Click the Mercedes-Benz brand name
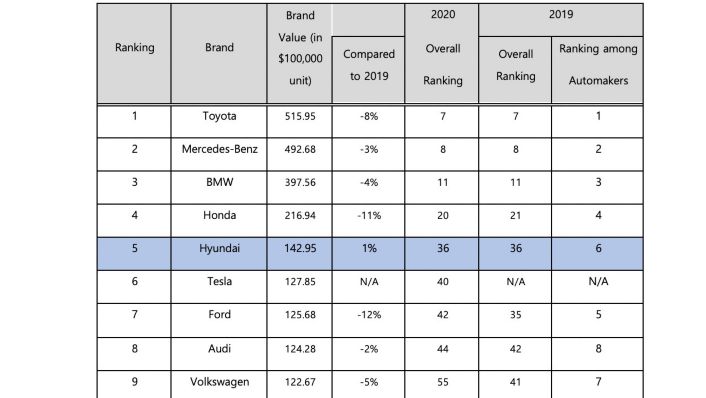This screenshot has width=706, height=398. [x=219, y=149]
